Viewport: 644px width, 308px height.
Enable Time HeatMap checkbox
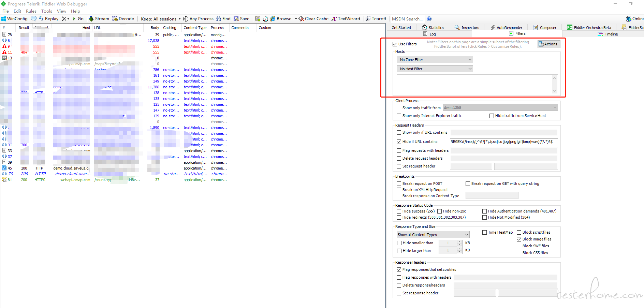[x=484, y=232]
